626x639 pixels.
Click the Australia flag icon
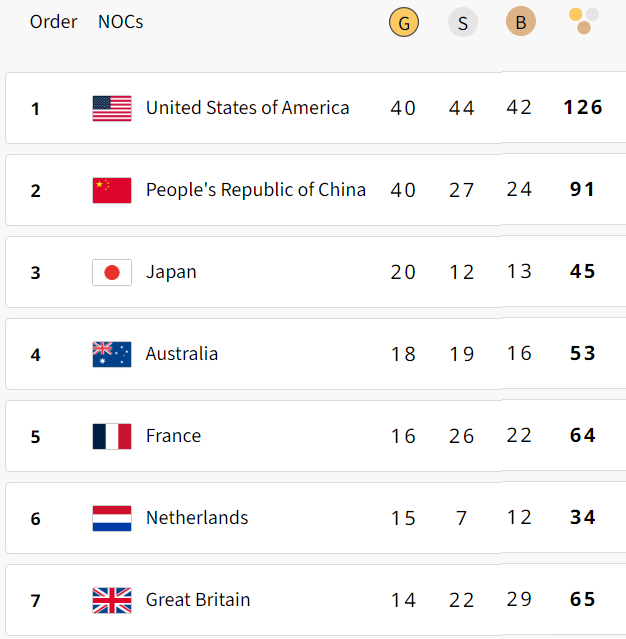112,354
